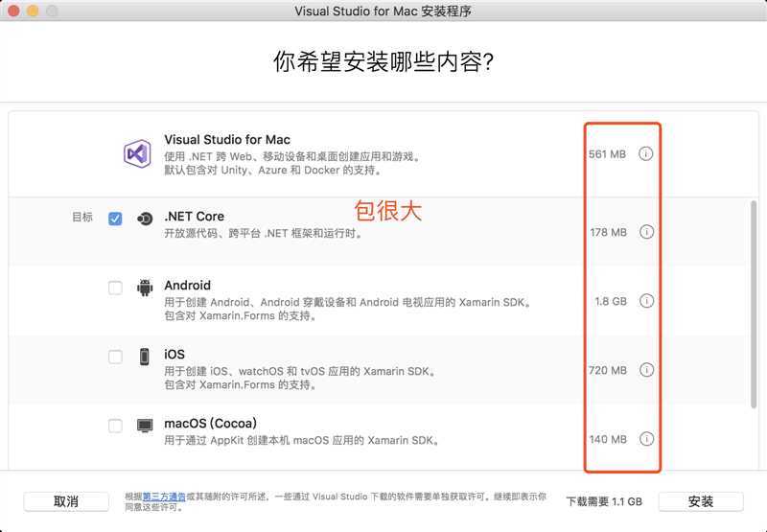Image resolution: width=767 pixels, height=532 pixels.
Task: Select the .NET Core title text
Action: click(x=195, y=216)
